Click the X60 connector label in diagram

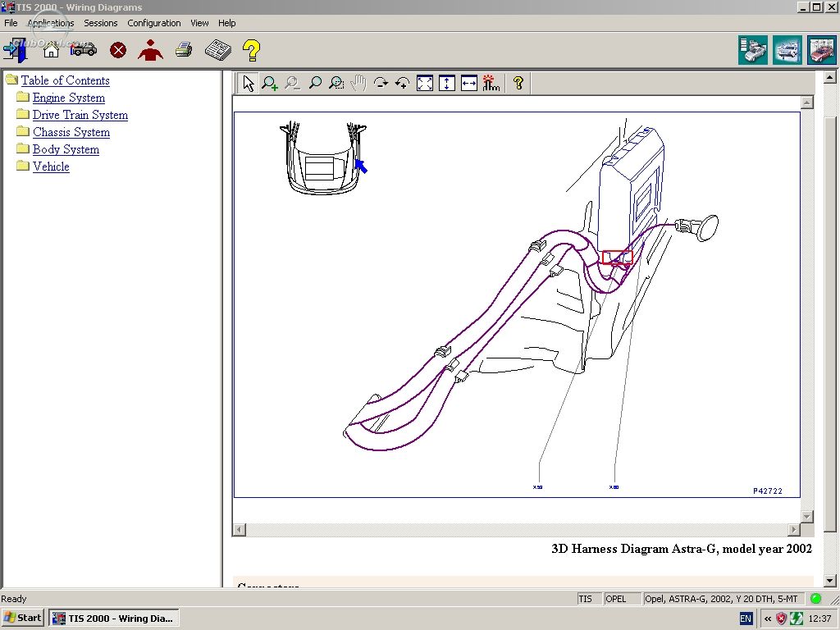click(614, 487)
